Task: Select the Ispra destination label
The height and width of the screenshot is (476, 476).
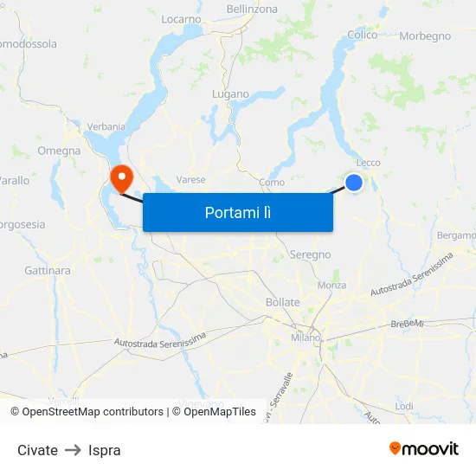Action: (105, 450)
